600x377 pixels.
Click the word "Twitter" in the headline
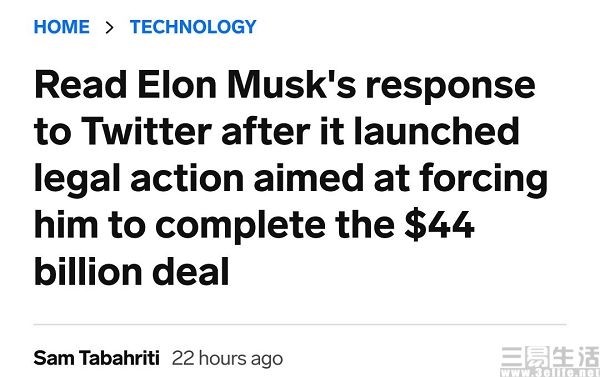point(147,132)
